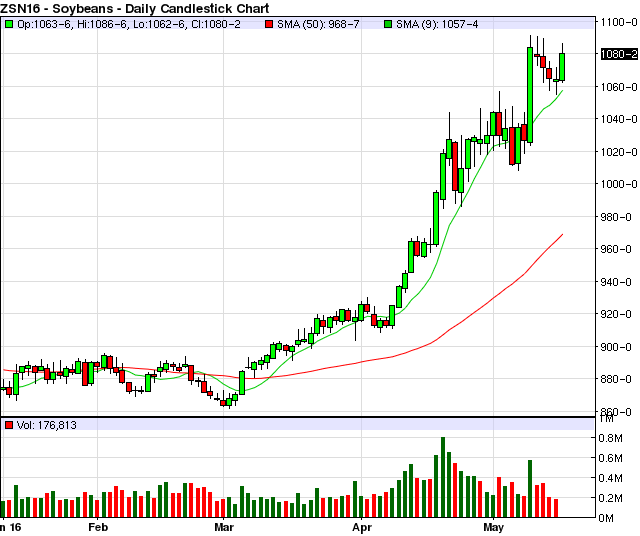
Task: Click the 0.8M volume axis label
Action: [611, 438]
